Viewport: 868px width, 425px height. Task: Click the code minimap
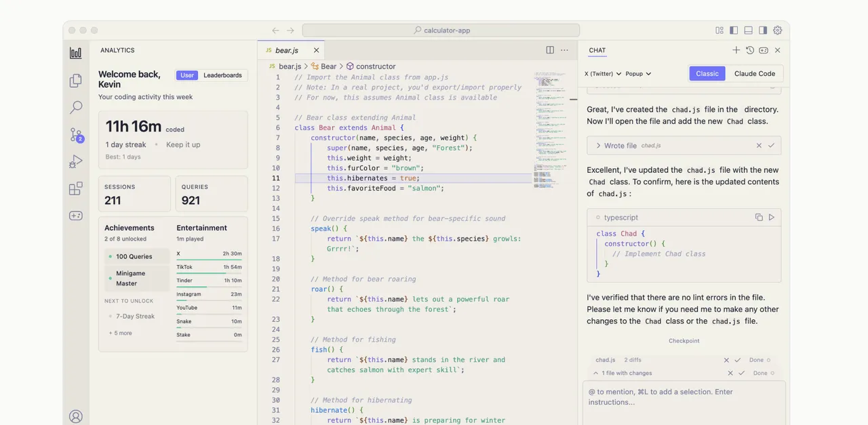tap(550, 129)
